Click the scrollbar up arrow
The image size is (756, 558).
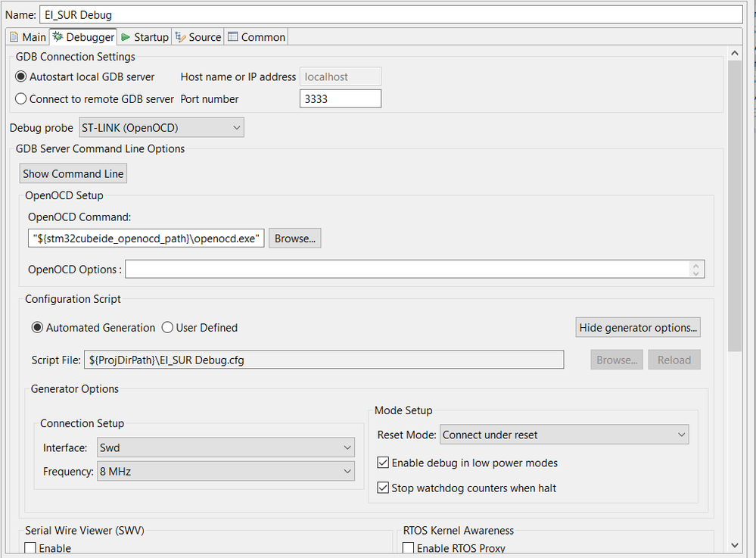point(735,53)
